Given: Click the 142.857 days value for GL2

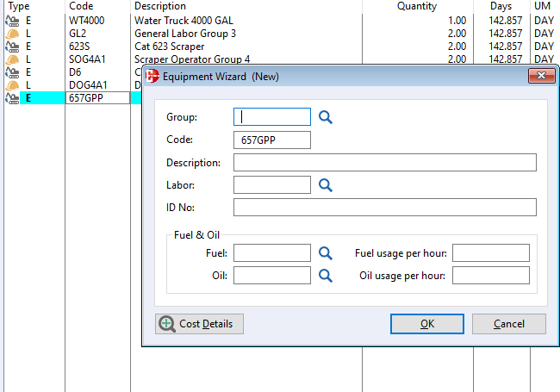Looking at the screenshot, I should pos(506,34).
